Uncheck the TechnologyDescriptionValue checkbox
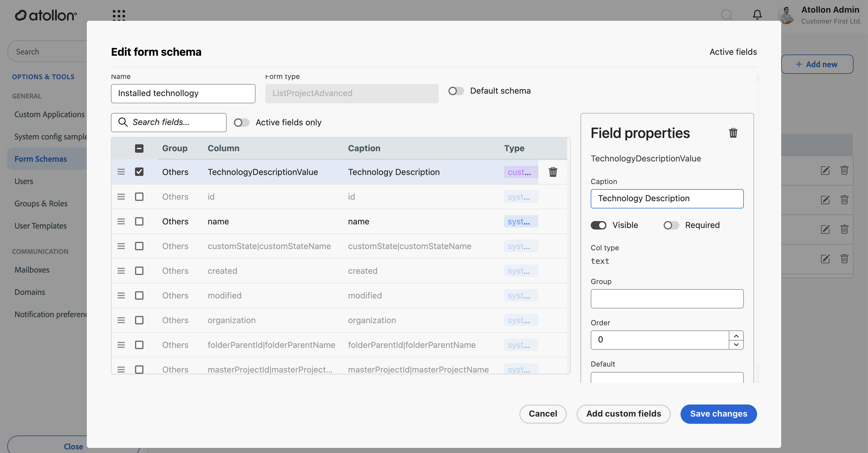Image resolution: width=868 pixels, height=453 pixels. (139, 172)
